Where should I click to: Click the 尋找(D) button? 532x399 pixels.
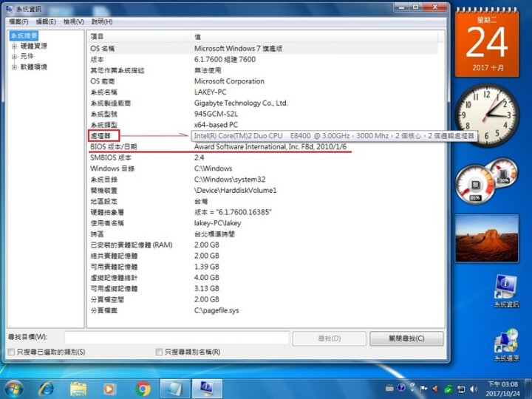pyautogui.click(x=329, y=338)
